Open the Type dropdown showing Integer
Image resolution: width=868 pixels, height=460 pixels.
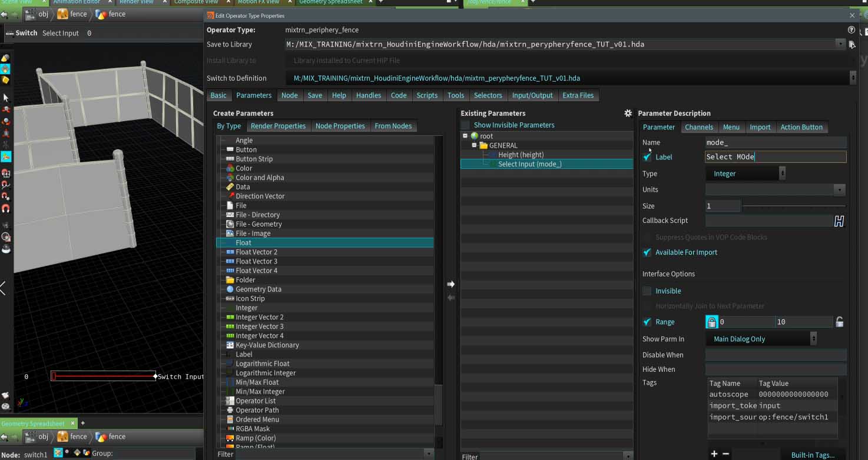[745, 174]
